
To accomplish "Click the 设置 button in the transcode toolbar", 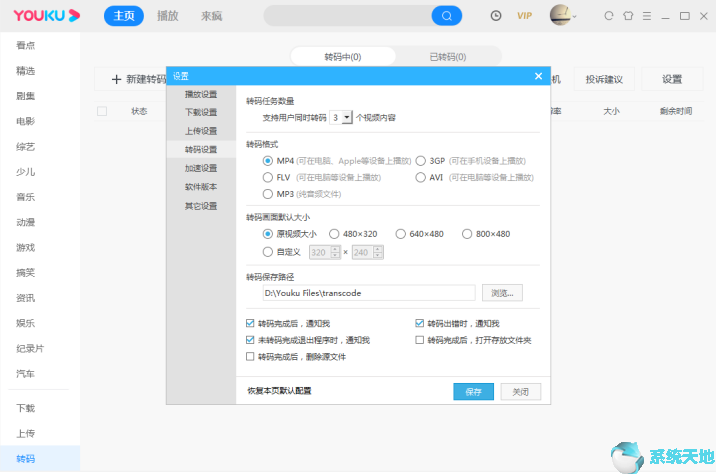I will point(672,79).
